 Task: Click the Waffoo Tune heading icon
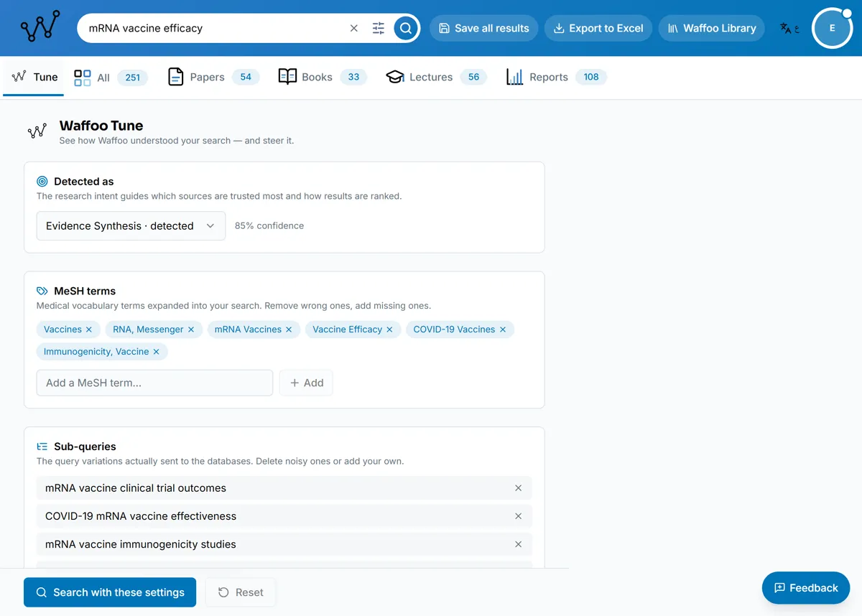click(37, 131)
